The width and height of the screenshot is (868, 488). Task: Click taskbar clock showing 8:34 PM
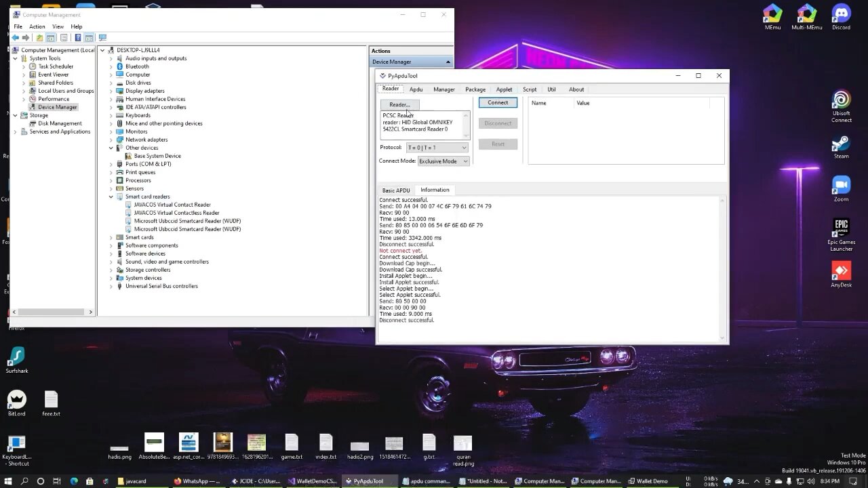point(829,481)
